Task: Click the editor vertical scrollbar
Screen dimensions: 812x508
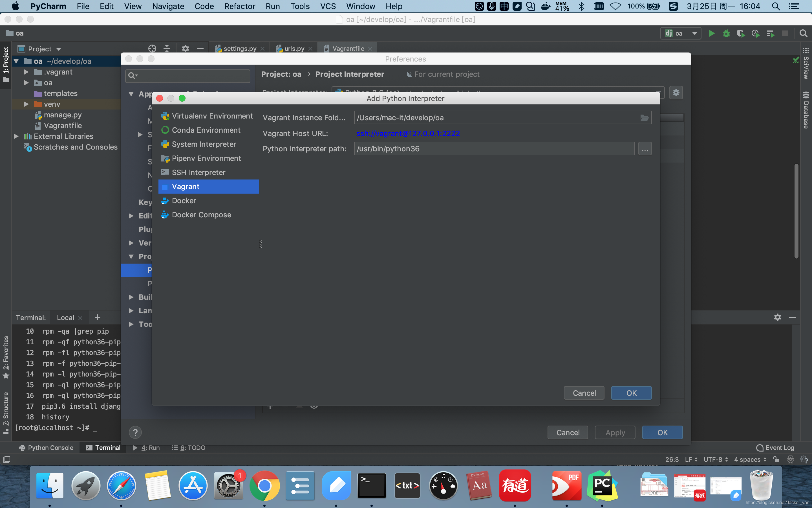Action: tap(796, 211)
